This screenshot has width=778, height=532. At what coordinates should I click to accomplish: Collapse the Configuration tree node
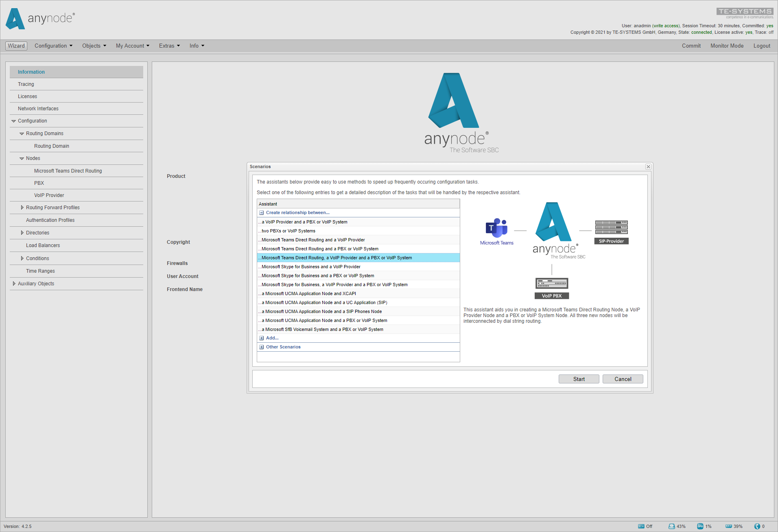(13, 121)
